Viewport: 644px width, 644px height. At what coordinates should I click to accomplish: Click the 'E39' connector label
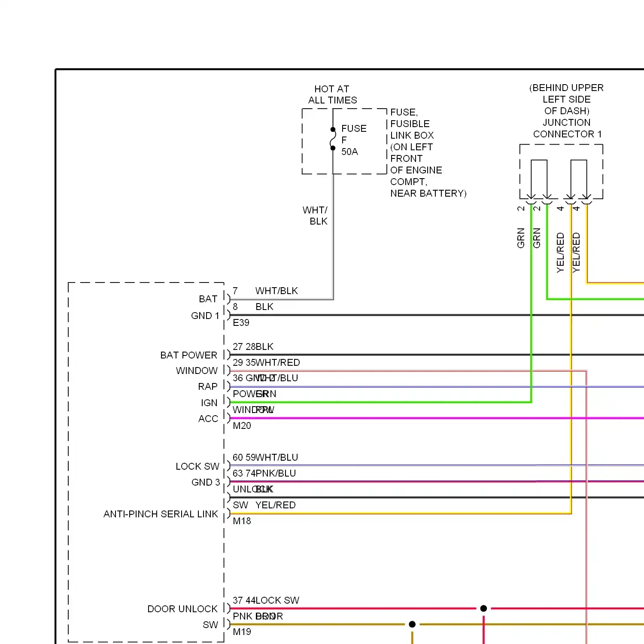[241, 322]
